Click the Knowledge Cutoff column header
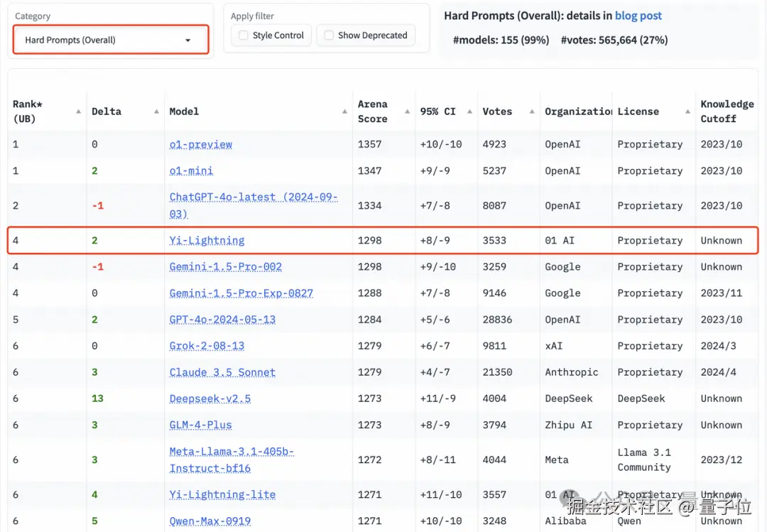The width and height of the screenshot is (767, 532). (x=727, y=112)
